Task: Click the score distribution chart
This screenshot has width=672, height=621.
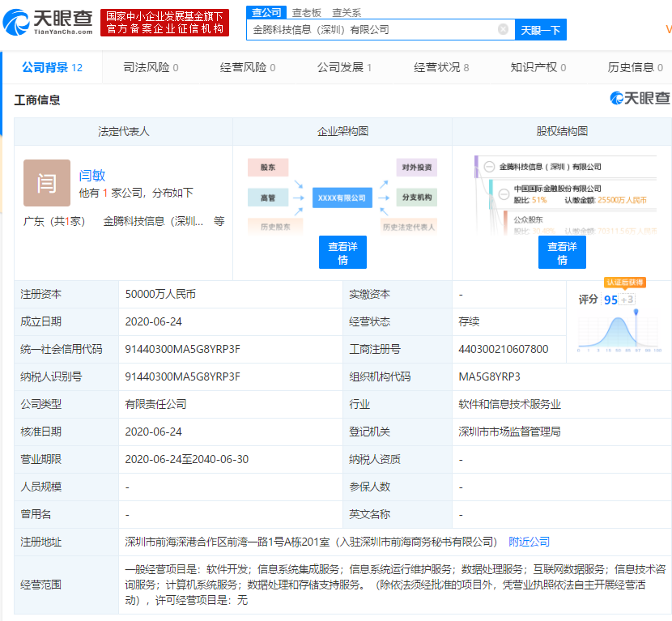Action: 619,332
